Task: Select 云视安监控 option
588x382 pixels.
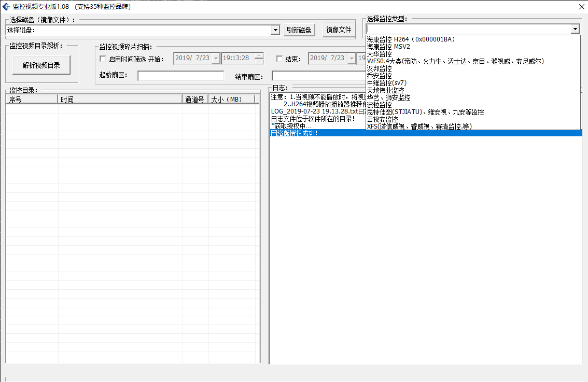Action: click(x=473, y=119)
